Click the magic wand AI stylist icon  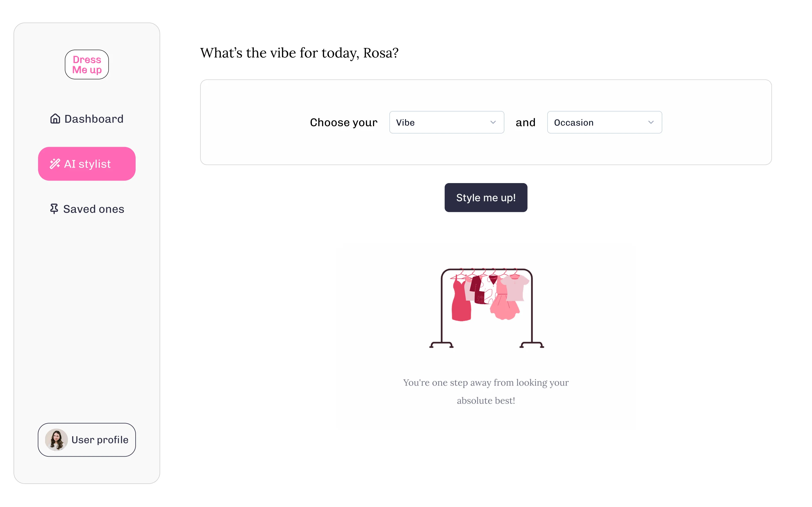pos(55,164)
